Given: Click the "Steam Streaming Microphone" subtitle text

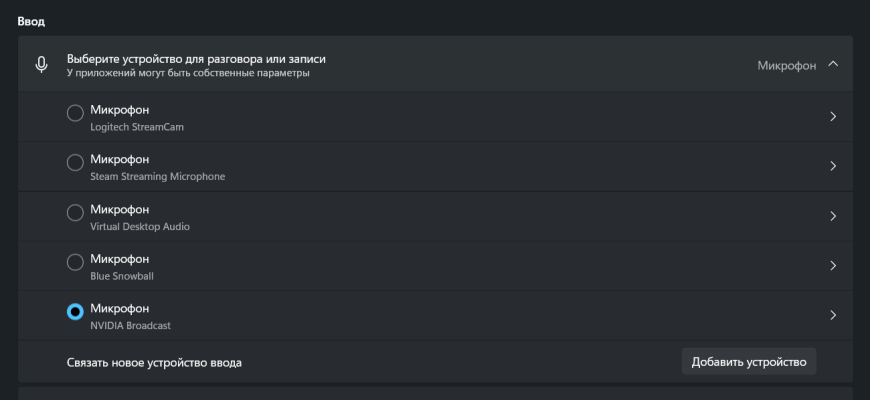Looking at the screenshot, I should click(x=157, y=177).
